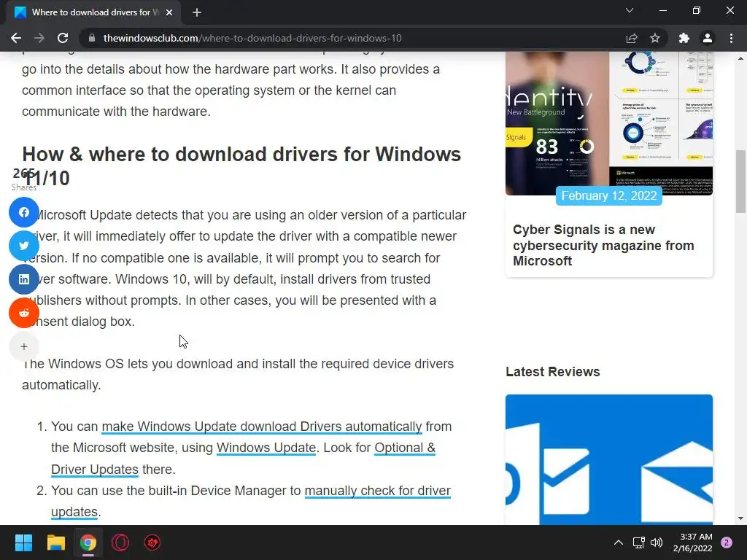This screenshot has width=747, height=560.
Task: Expand more share options plus button
Action: [24, 346]
